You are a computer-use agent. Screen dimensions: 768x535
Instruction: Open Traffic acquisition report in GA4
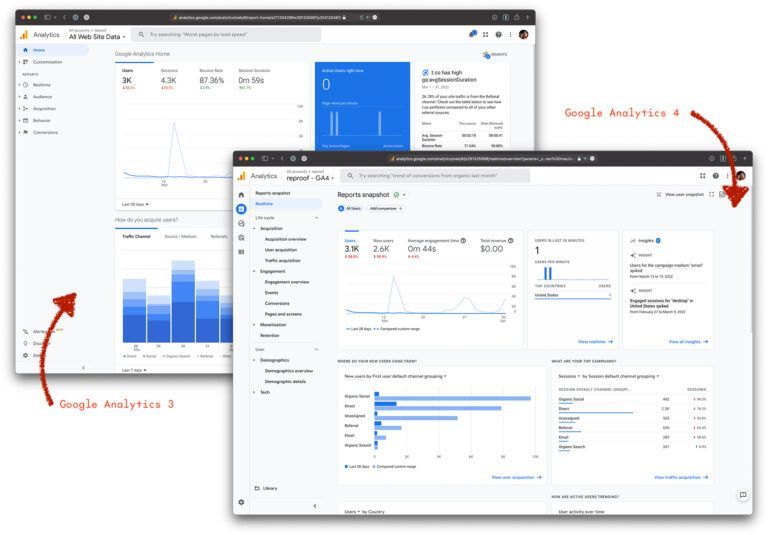(x=283, y=261)
